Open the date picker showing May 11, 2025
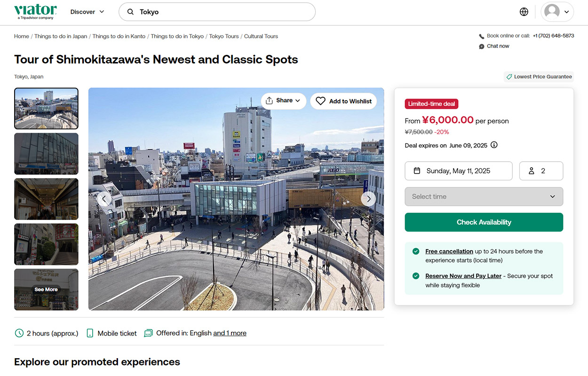This screenshot has width=588, height=376. (458, 171)
